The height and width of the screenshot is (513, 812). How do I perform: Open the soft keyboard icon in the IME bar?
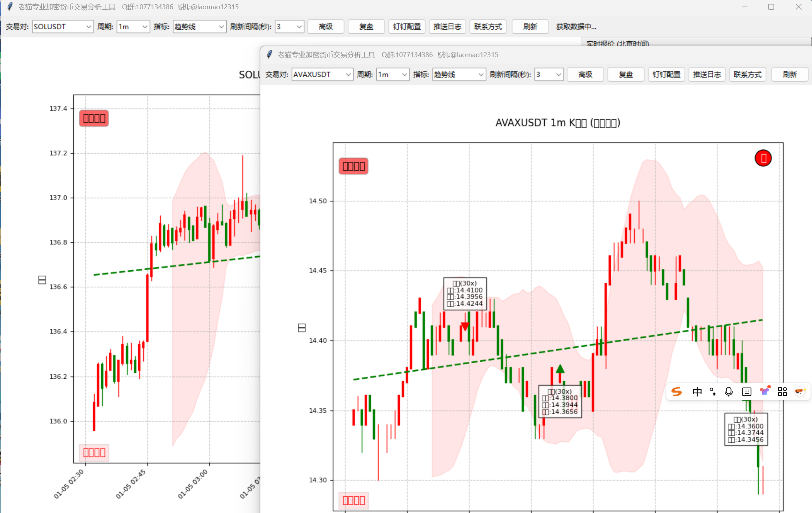[747, 392]
